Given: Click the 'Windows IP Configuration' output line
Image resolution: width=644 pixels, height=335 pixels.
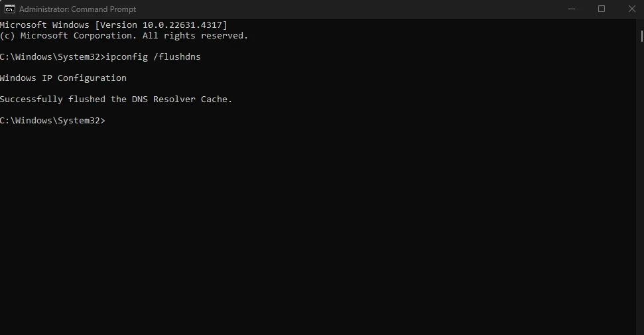Looking at the screenshot, I should pos(63,78).
